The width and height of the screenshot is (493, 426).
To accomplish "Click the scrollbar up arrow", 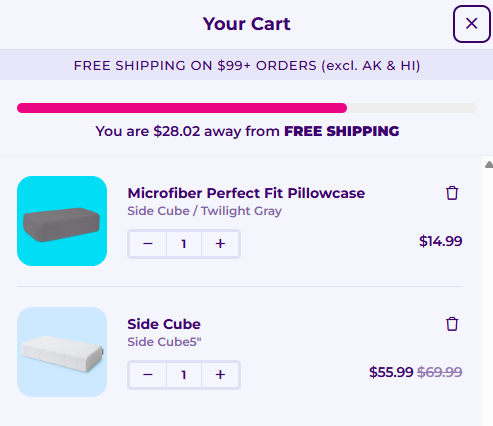I will tap(489, 164).
